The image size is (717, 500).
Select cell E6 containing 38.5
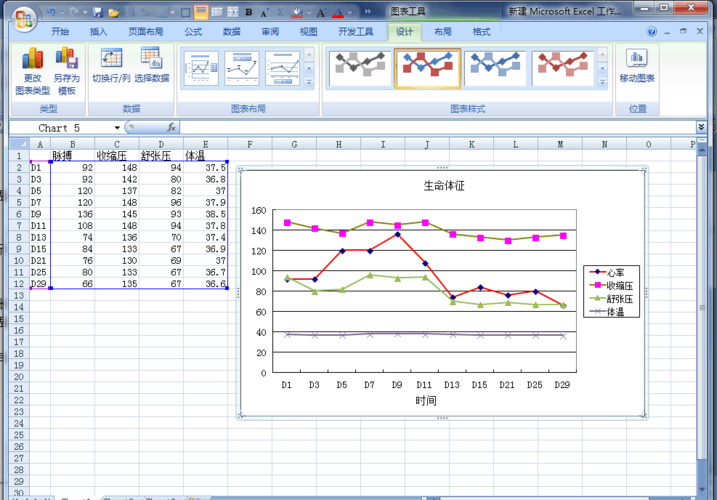pos(205,214)
